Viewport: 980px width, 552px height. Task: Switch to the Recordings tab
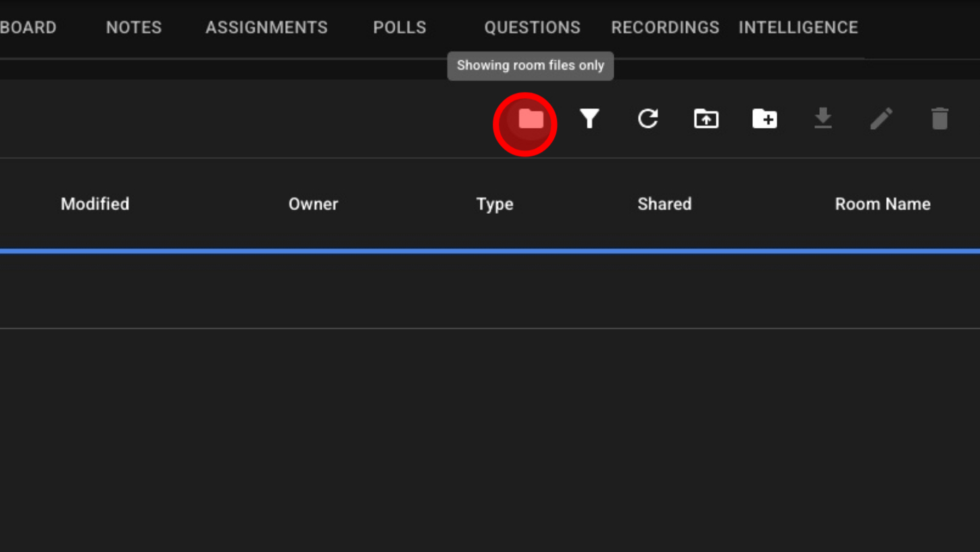(x=665, y=28)
